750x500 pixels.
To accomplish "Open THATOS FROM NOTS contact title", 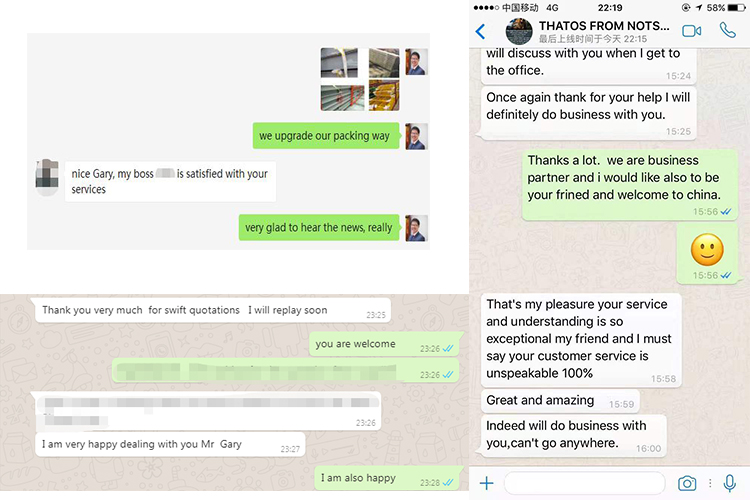I will [x=604, y=26].
